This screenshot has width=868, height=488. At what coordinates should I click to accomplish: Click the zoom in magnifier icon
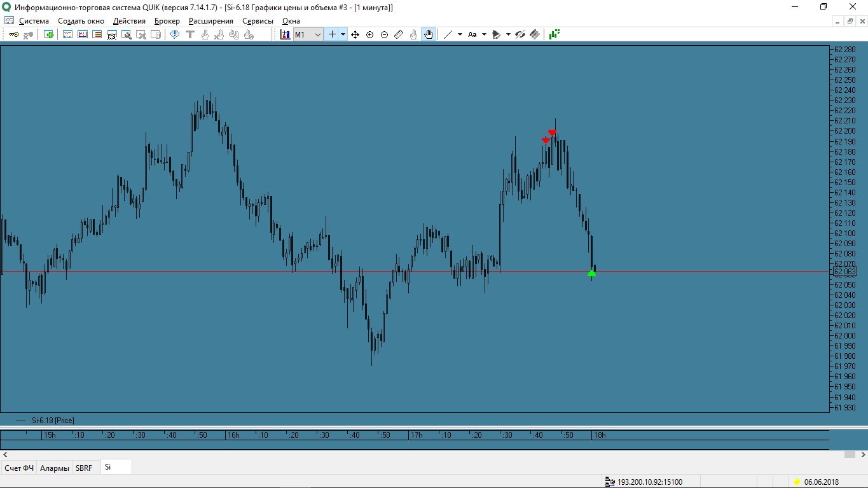click(369, 34)
